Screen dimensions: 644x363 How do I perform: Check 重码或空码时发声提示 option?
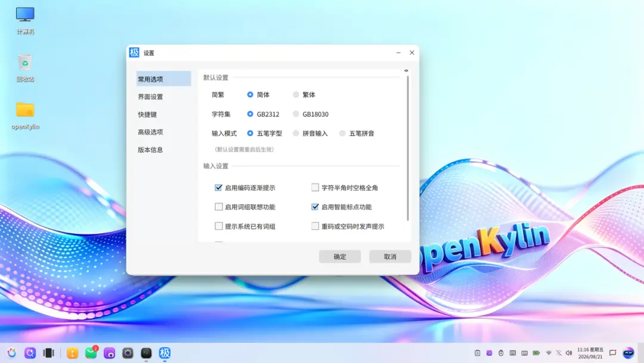[x=315, y=226]
